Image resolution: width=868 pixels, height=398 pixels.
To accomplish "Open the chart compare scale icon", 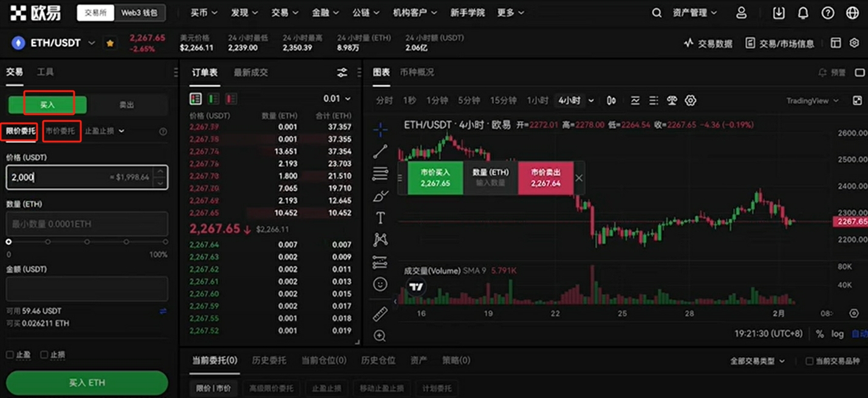I will pyautogui.click(x=672, y=101).
